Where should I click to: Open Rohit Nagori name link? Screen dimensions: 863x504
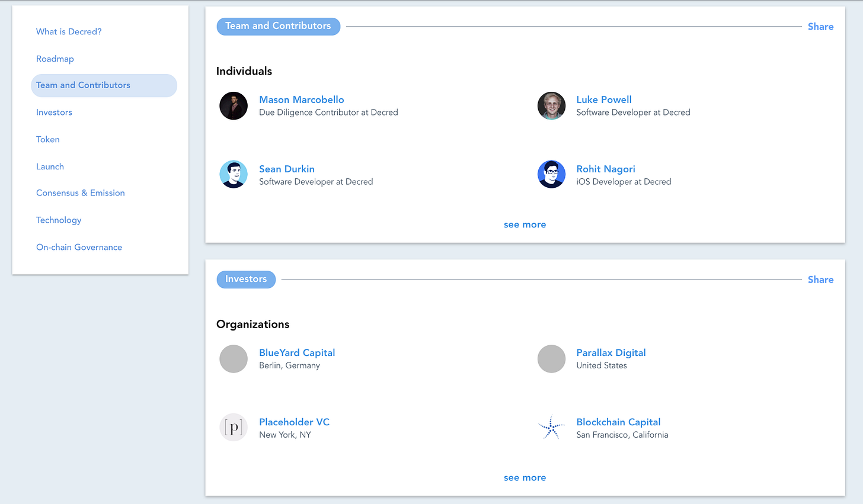click(x=606, y=169)
